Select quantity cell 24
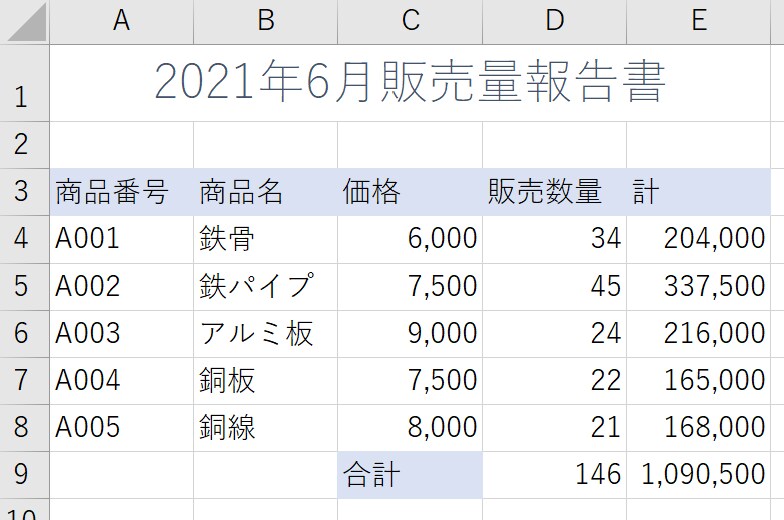 point(554,334)
